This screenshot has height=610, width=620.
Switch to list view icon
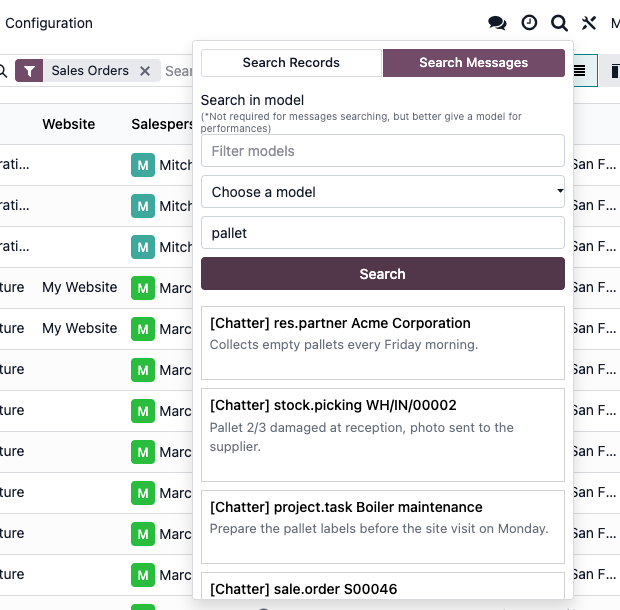(579, 71)
